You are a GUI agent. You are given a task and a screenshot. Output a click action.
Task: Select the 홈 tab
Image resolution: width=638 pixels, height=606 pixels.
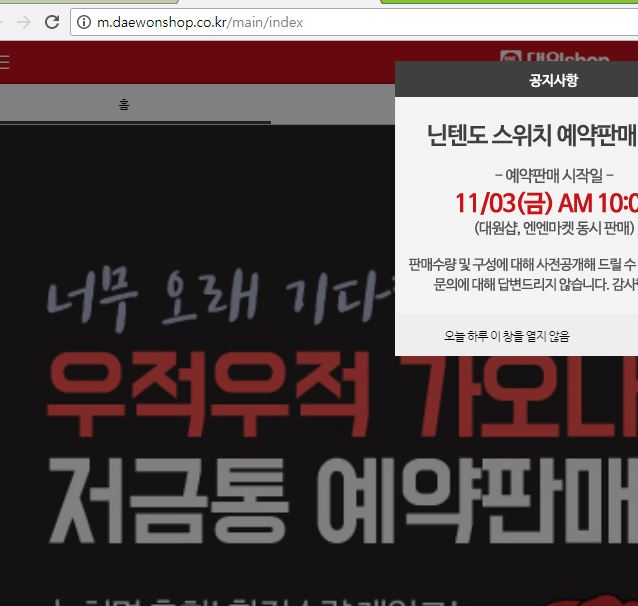click(124, 105)
